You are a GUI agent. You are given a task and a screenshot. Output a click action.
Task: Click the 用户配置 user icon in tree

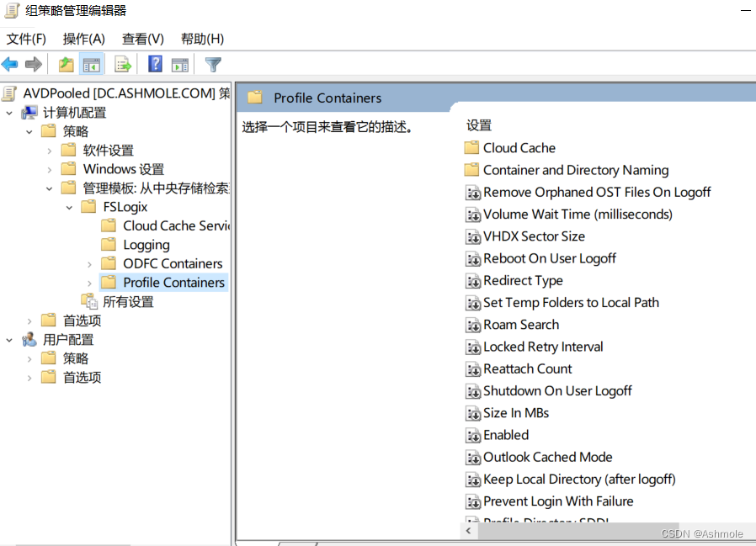click(x=29, y=339)
